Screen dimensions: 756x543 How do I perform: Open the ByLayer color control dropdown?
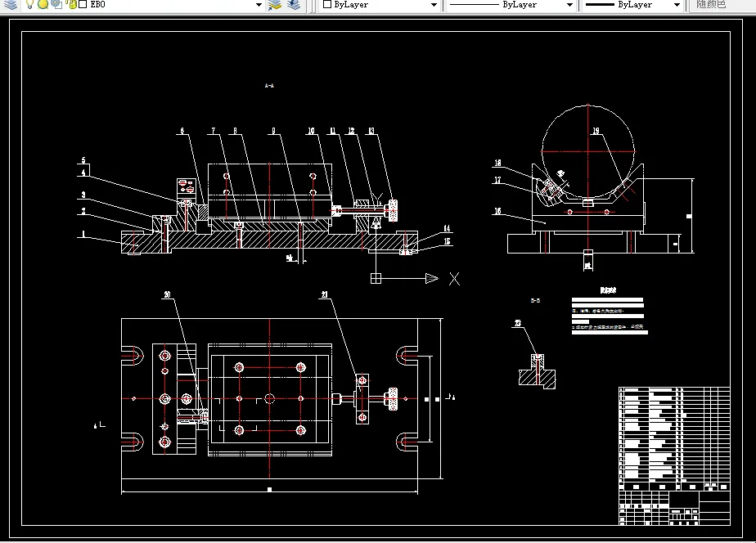pyautogui.click(x=434, y=5)
